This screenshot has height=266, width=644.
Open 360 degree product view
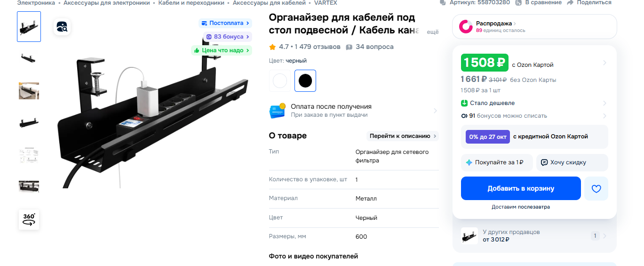point(29,219)
